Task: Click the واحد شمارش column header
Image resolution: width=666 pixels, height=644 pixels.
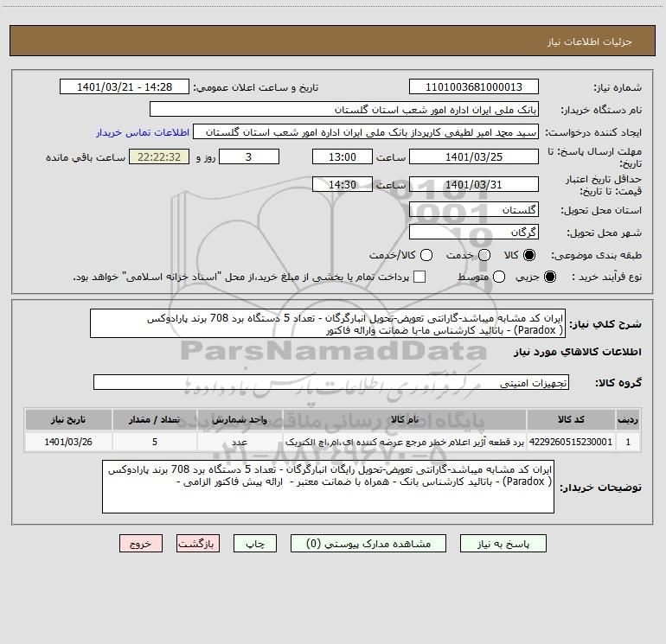Action: point(240,420)
